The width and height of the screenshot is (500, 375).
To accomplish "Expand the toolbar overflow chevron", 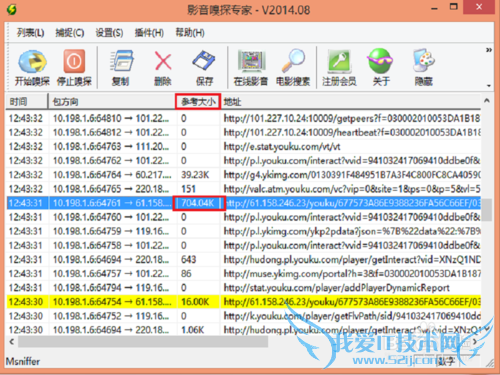I will click(x=489, y=50).
